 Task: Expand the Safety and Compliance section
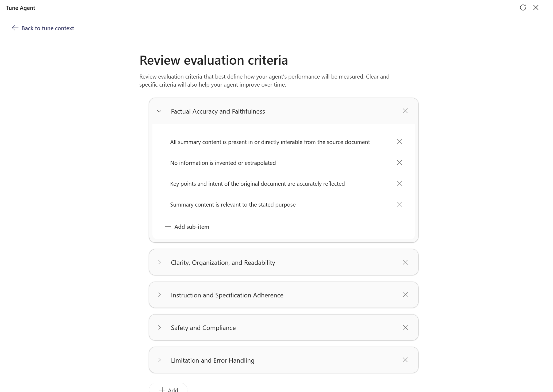click(159, 328)
